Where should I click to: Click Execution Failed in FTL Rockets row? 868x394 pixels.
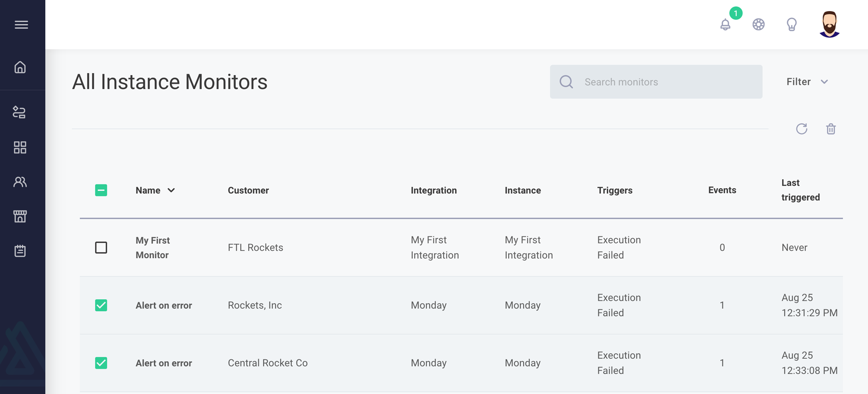pyautogui.click(x=619, y=248)
